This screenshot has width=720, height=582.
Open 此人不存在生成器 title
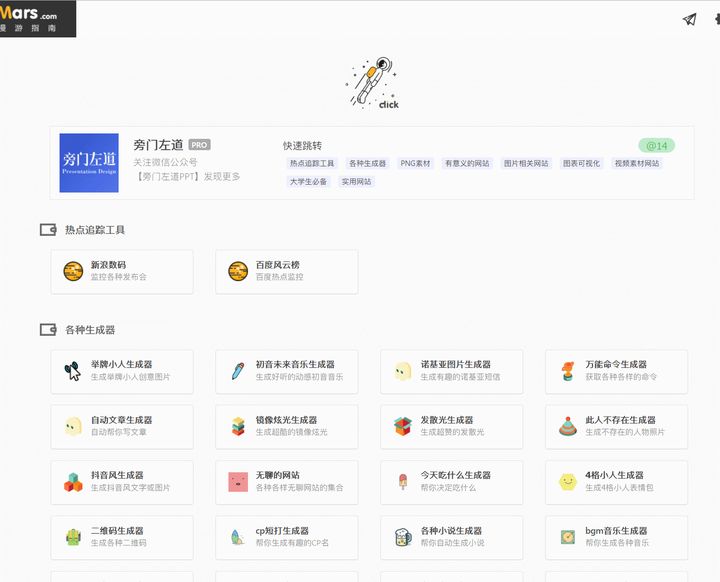pyautogui.click(x=620, y=420)
